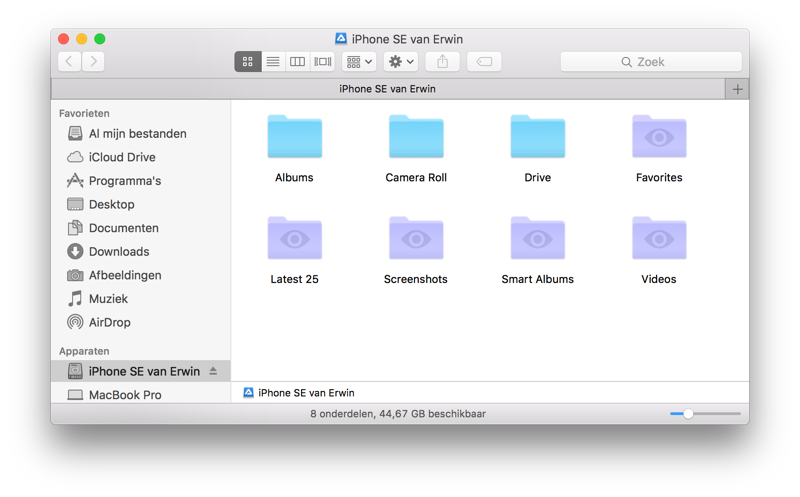Open the arrange items dropdown
800x497 pixels.
359,62
